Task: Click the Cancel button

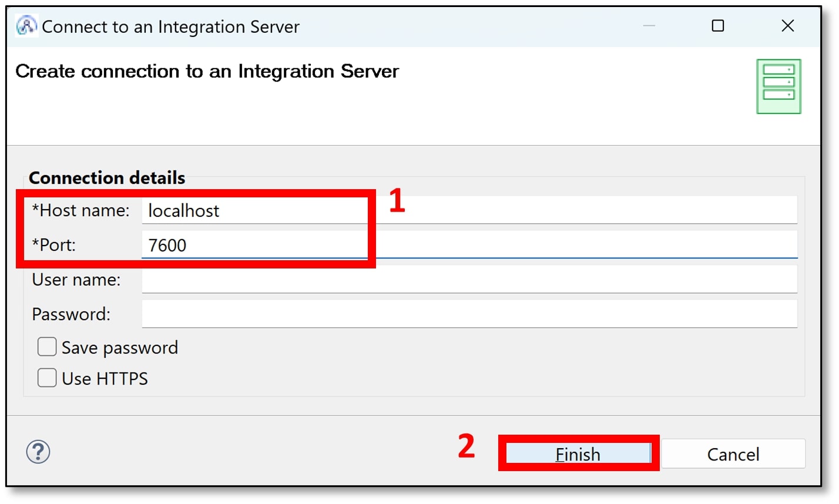Action: point(733,453)
